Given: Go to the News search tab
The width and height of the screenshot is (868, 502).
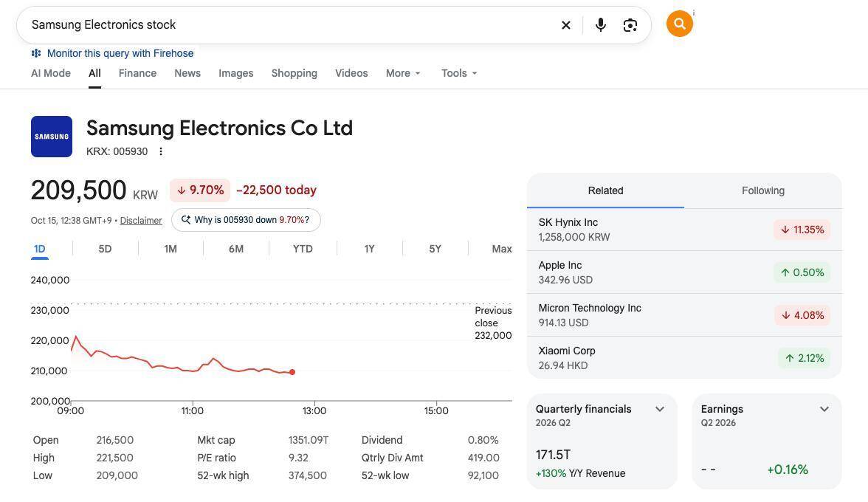Looking at the screenshot, I should [x=187, y=73].
